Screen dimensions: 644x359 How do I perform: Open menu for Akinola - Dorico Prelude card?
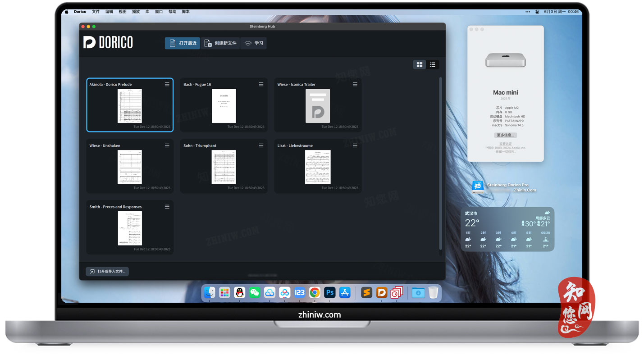tap(167, 84)
